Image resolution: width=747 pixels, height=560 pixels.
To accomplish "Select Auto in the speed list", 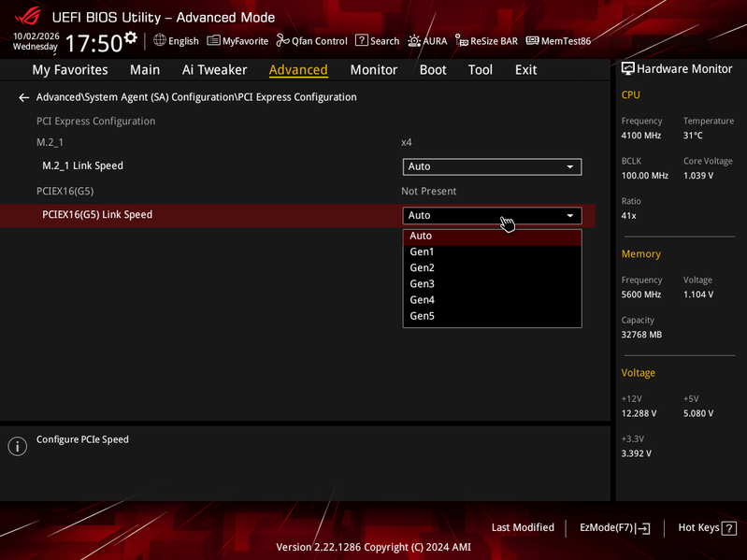I will pos(492,237).
